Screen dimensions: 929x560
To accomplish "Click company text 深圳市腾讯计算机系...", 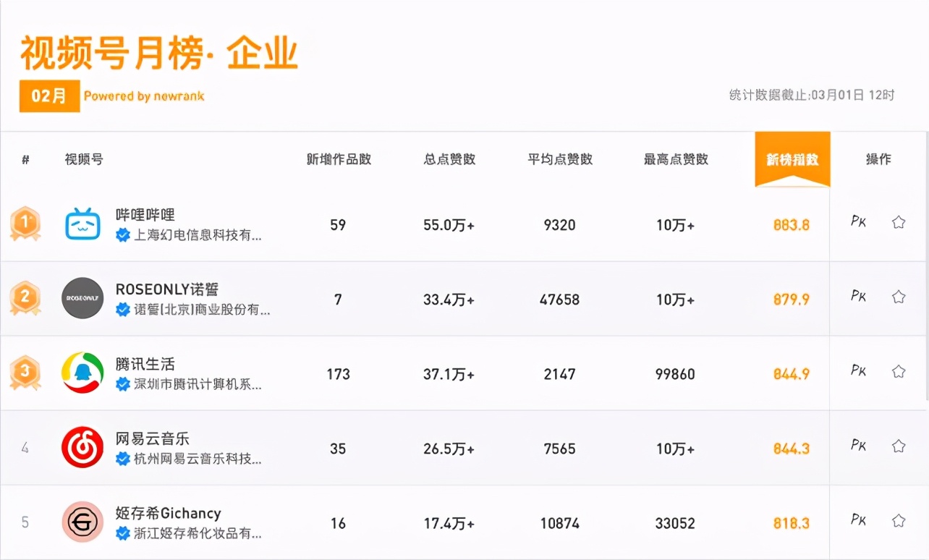I will [x=198, y=384].
